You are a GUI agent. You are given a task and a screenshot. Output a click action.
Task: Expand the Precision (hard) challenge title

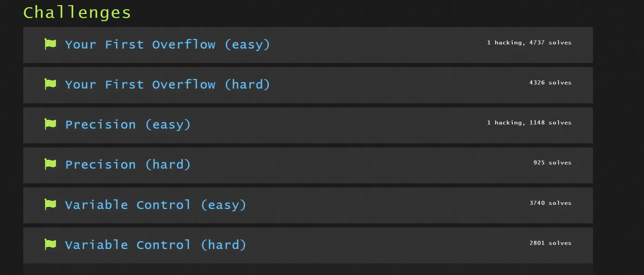tap(128, 165)
